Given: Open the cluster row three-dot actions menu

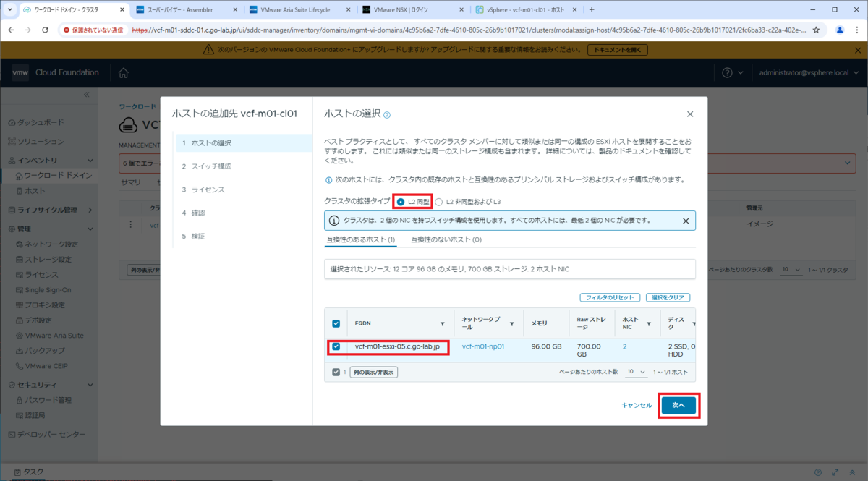Looking at the screenshot, I should [x=130, y=225].
